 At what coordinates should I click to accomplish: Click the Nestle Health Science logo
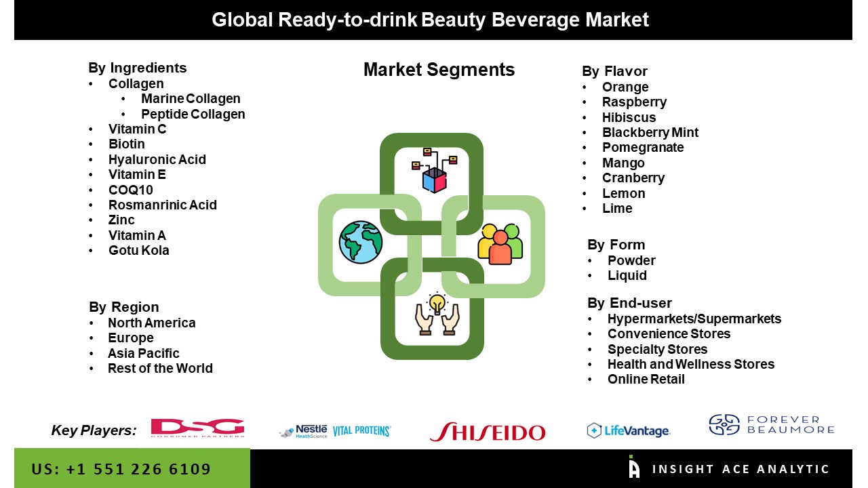[303, 431]
